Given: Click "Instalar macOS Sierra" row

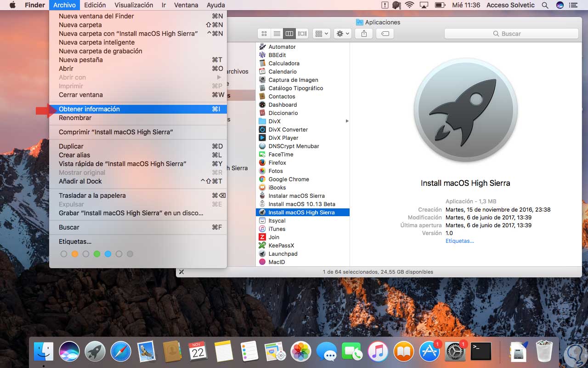Looking at the screenshot, I should click(303, 195).
